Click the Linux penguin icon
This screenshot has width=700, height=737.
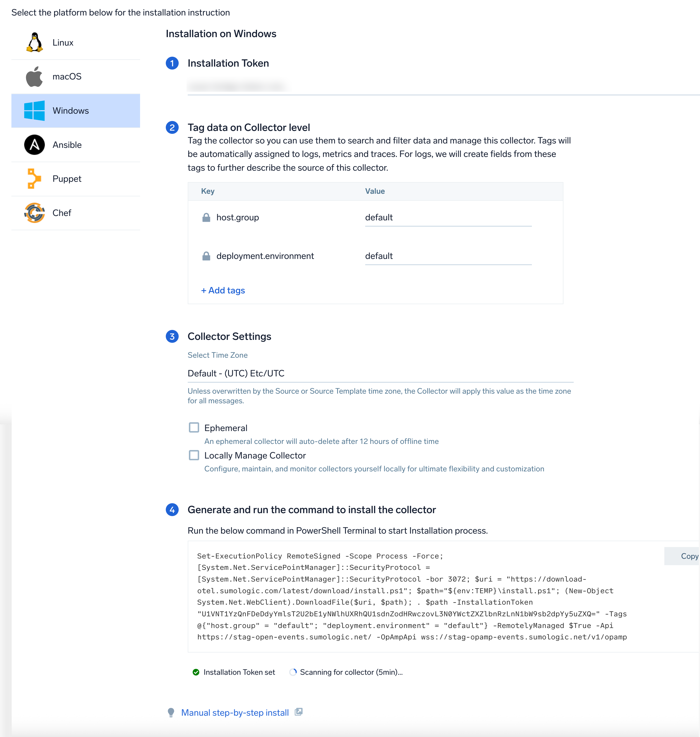tap(34, 42)
